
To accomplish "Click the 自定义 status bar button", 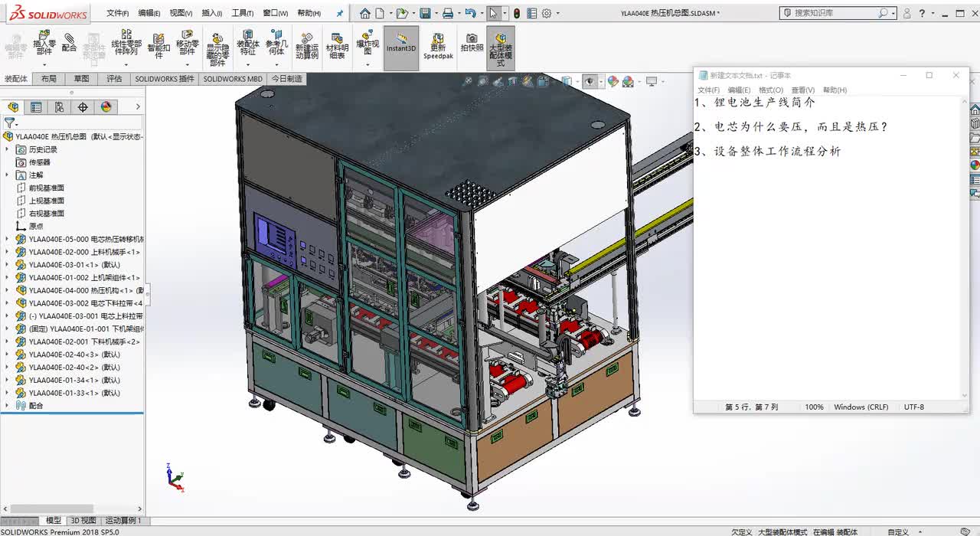I will [x=898, y=531].
